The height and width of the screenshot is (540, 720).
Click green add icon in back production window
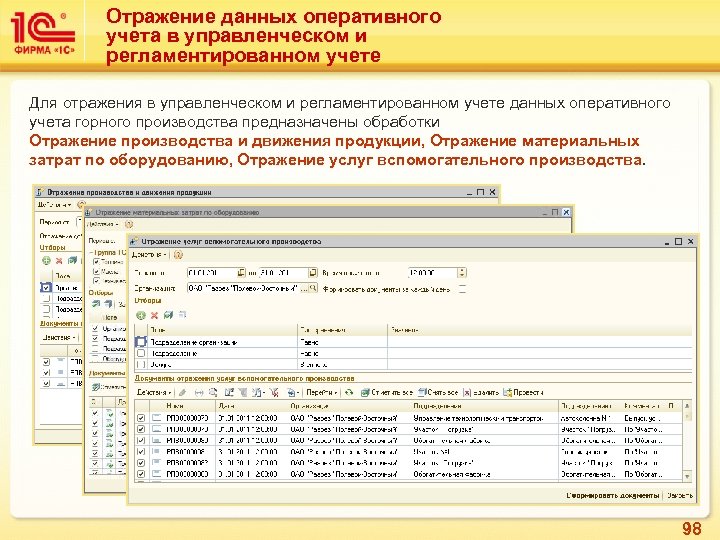(x=46, y=261)
